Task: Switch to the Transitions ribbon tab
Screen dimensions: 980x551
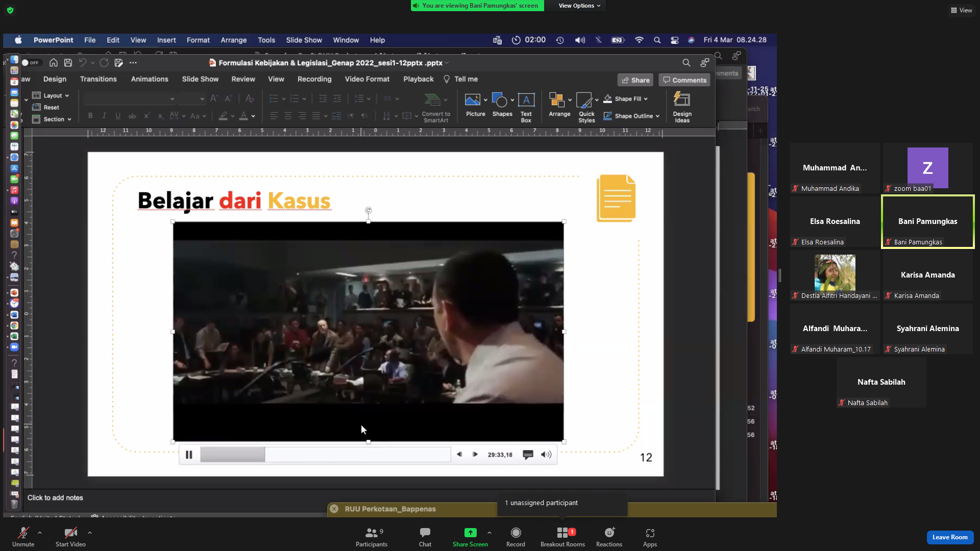Action: tap(99, 79)
